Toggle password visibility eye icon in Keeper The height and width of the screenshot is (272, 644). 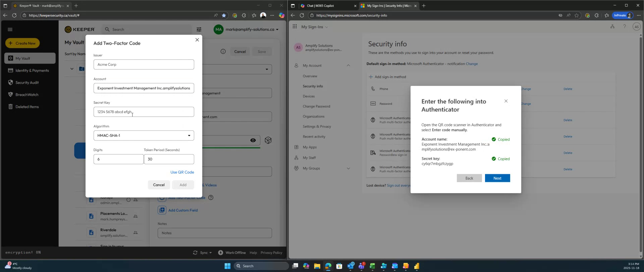pos(253,140)
